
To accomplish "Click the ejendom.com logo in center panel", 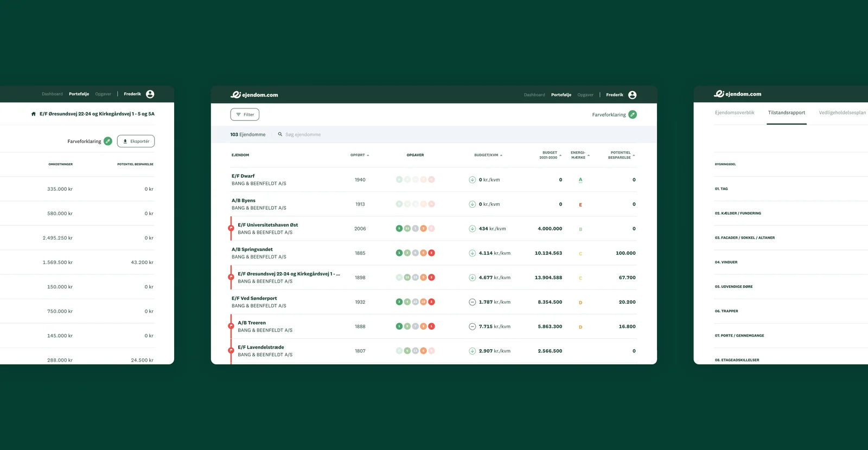I will click(x=254, y=95).
